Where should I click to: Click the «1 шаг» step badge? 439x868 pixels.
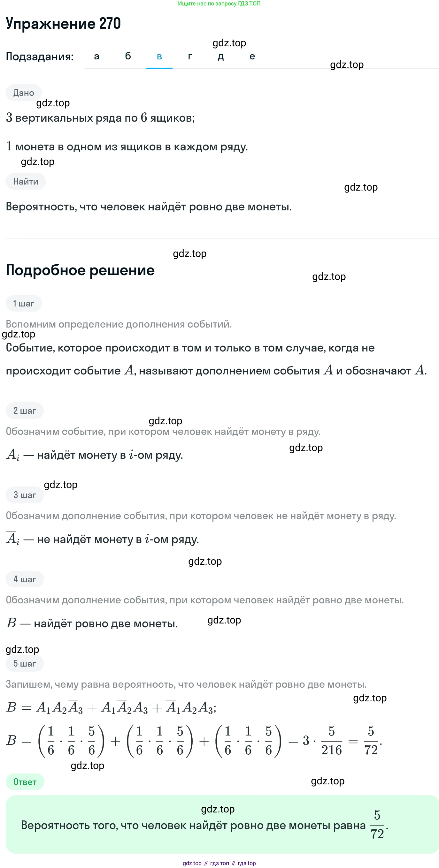(x=24, y=303)
